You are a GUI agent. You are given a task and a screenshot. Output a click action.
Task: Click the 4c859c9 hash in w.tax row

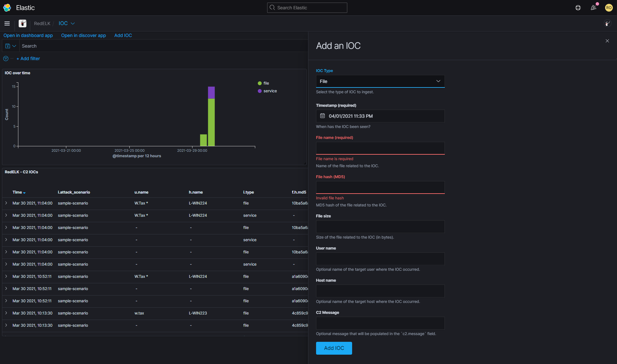pos(300,313)
